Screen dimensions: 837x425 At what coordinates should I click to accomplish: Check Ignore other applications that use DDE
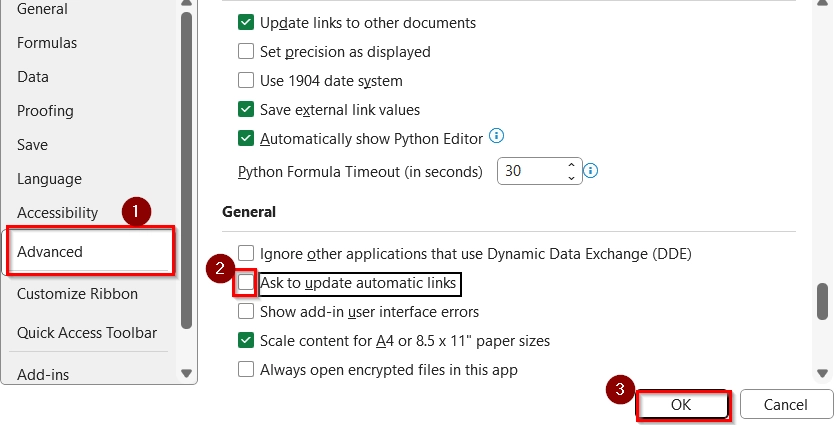click(x=246, y=254)
